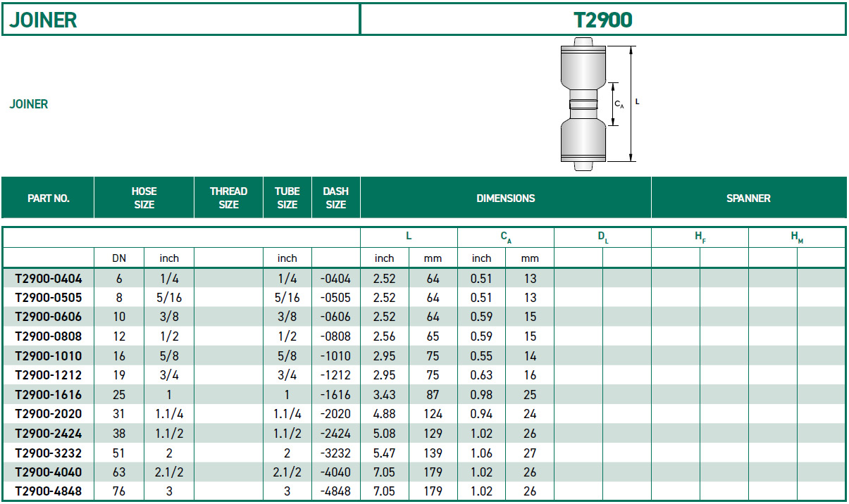Click DN value 76
This screenshot has width=849, height=504.
pyautogui.click(x=119, y=491)
